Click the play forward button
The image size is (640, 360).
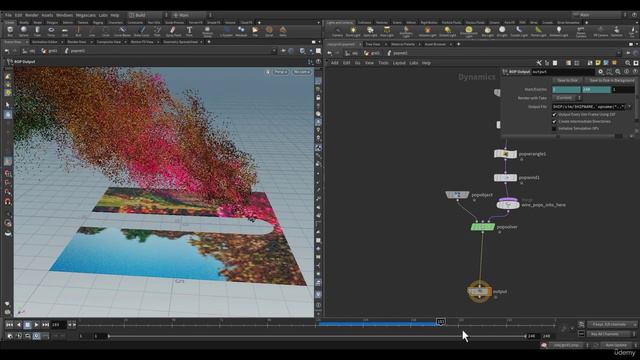point(36,324)
